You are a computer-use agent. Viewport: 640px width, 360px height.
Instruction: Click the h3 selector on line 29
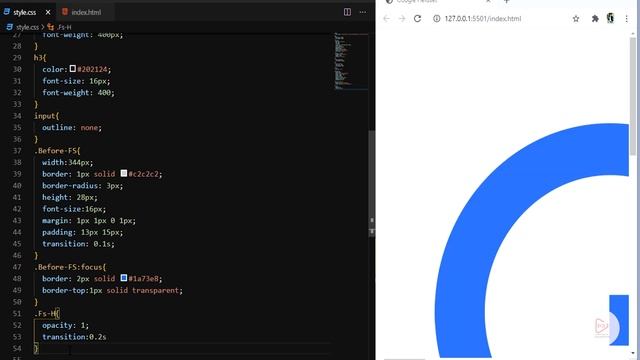point(40,58)
